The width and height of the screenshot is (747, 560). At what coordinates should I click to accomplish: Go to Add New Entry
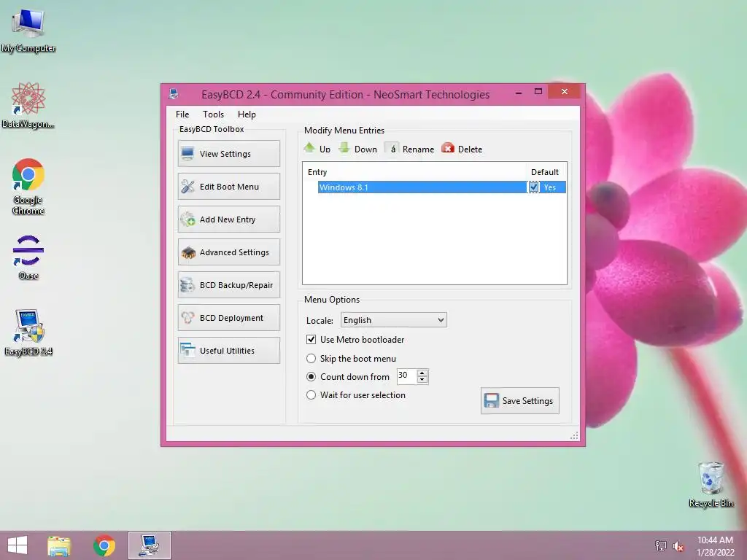click(228, 219)
